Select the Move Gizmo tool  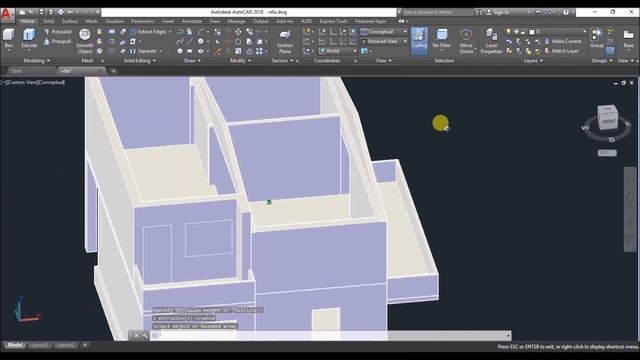click(466, 41)
